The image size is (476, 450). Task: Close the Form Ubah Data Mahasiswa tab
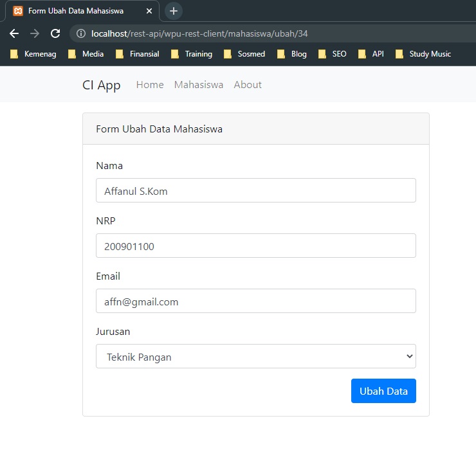coord(149,11)
